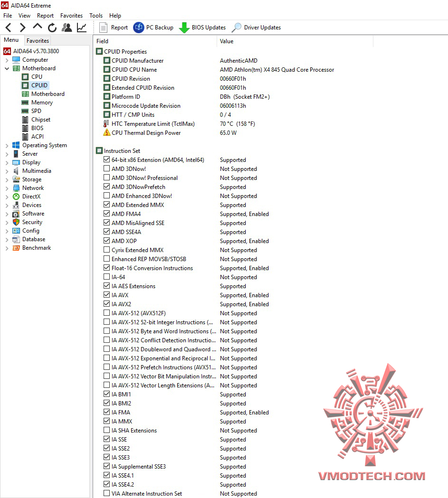Click the Back navigation arrow
Image resolution: width=448 pixels, height=498 pixels.
[x=9, y=28]
